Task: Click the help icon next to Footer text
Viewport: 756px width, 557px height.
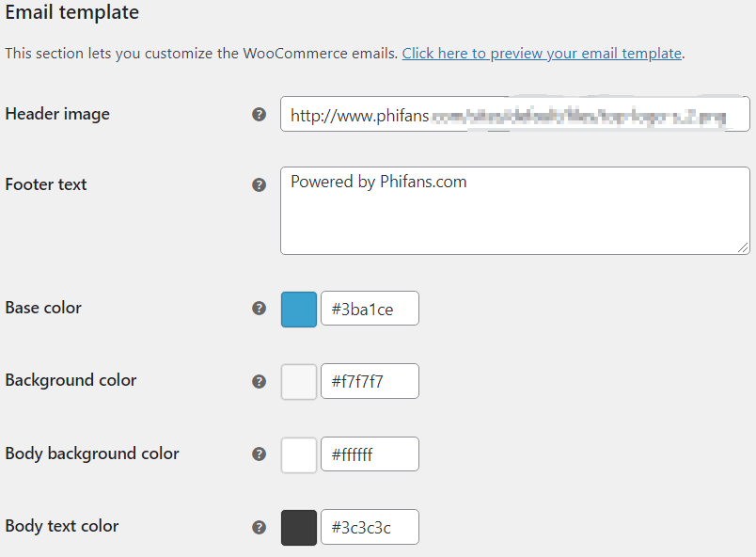Action: [x=259, y=184]
